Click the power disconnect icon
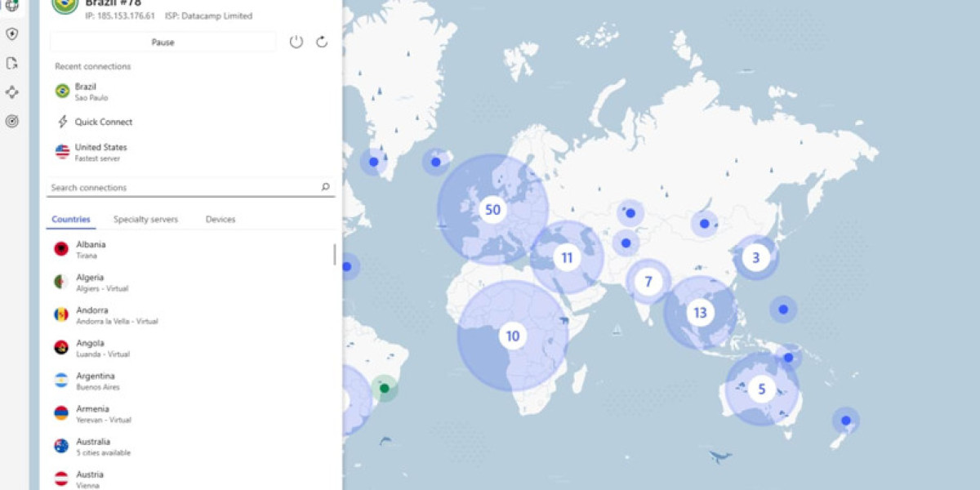The height and width of the screenshot is (490, 980). pyautogui.click(x=296, y=42)
